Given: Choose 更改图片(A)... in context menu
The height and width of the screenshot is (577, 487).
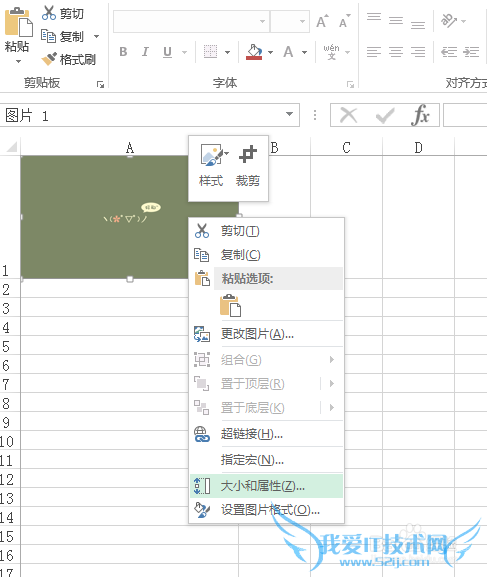Looking at the screenshot, I should tap(267, 334).
